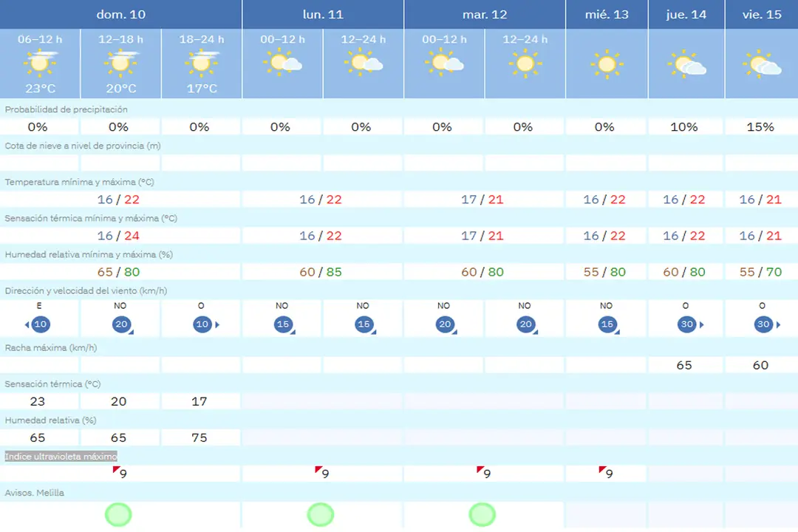Click 'Dirección y velocidad del viento' label

tap(86, 290)
